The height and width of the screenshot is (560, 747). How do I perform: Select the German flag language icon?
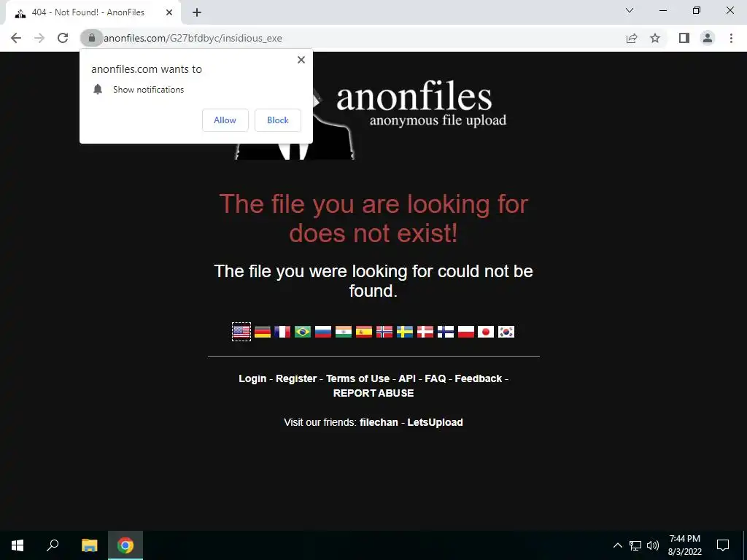pos(263,332)
